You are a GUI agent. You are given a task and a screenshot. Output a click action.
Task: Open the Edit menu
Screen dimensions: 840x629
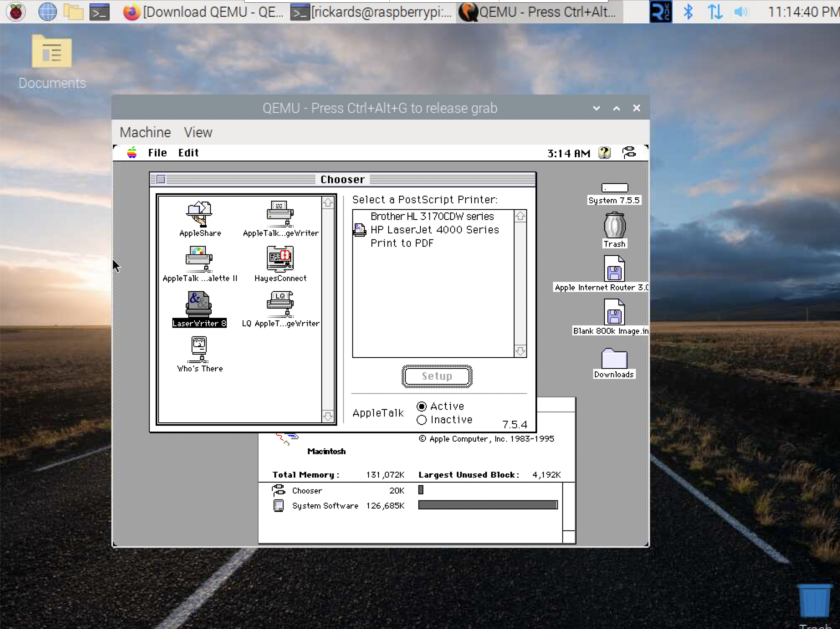(188, 153)
